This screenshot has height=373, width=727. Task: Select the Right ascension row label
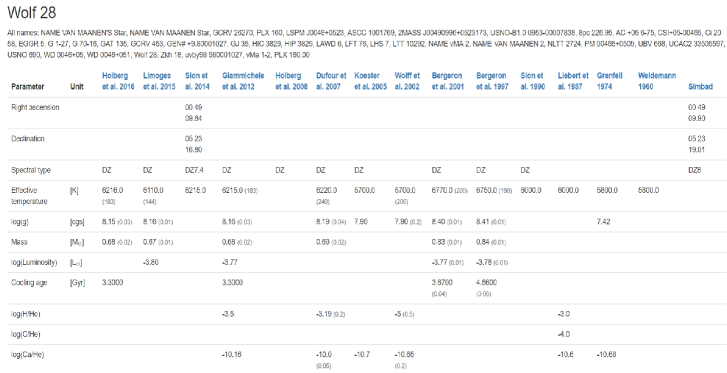coord(35,107)
